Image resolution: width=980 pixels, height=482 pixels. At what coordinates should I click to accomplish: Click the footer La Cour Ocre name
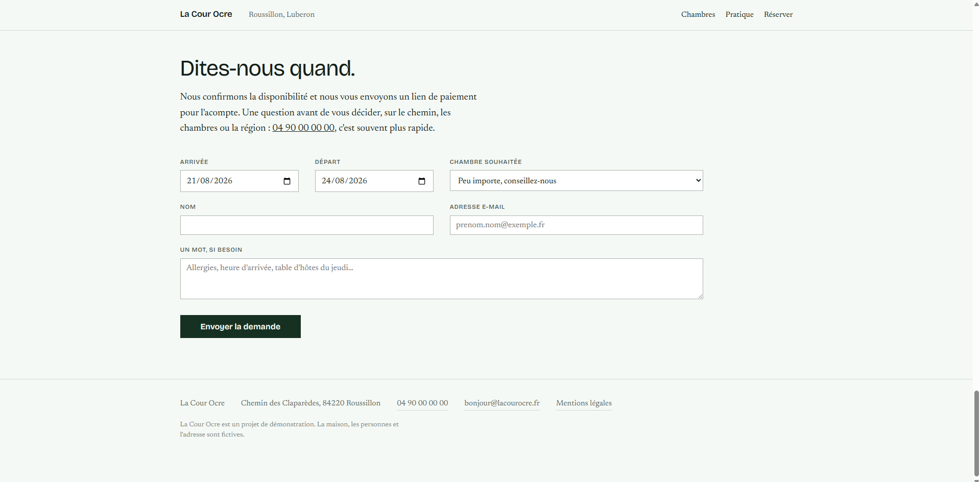(202, 403)
